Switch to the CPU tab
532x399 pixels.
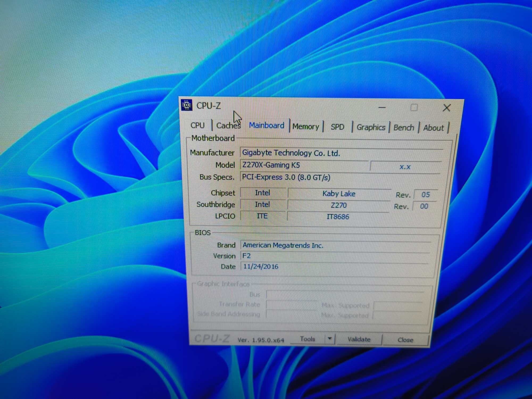[x=198, y=125]
